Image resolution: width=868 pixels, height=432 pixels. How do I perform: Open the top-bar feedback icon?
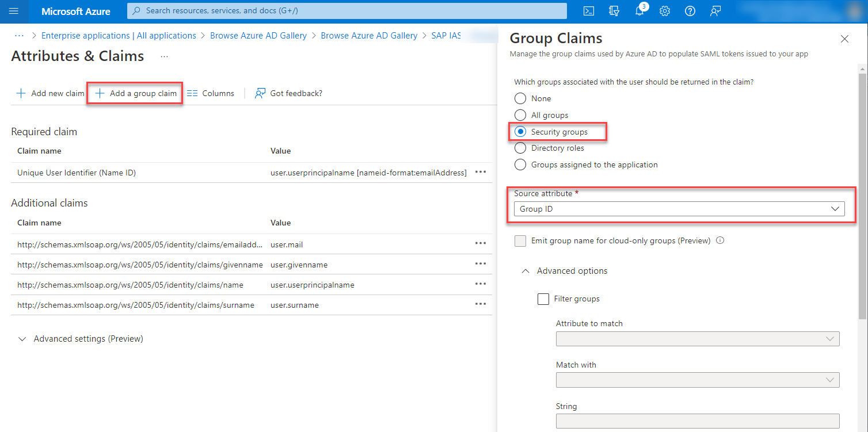[715, 11]
